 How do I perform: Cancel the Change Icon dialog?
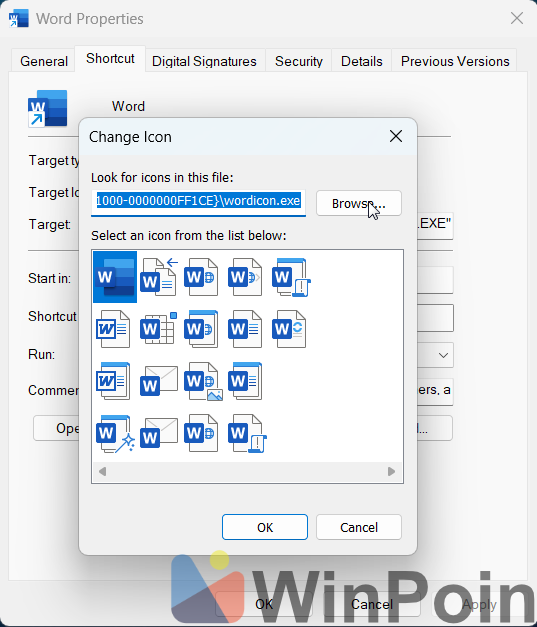(x=359, y=527)
